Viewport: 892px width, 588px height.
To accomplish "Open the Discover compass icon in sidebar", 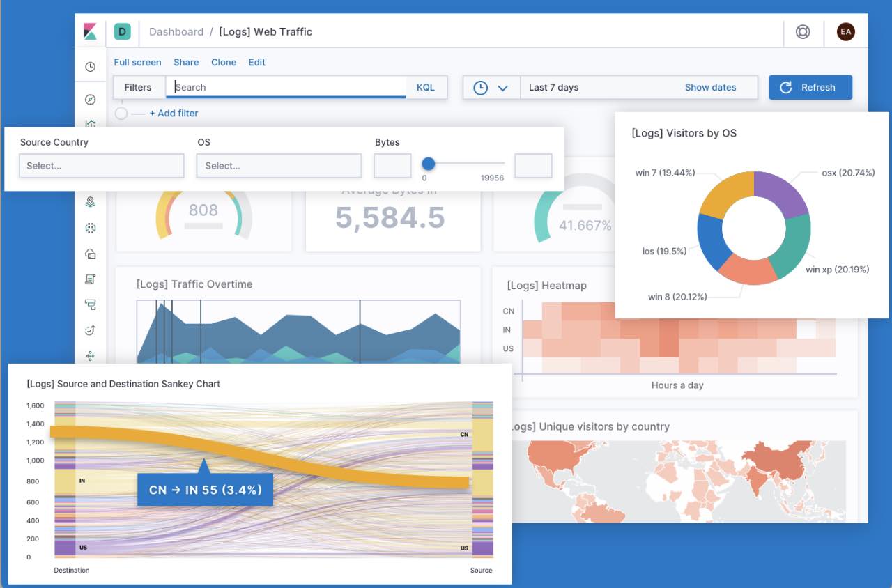I will 90,99.
